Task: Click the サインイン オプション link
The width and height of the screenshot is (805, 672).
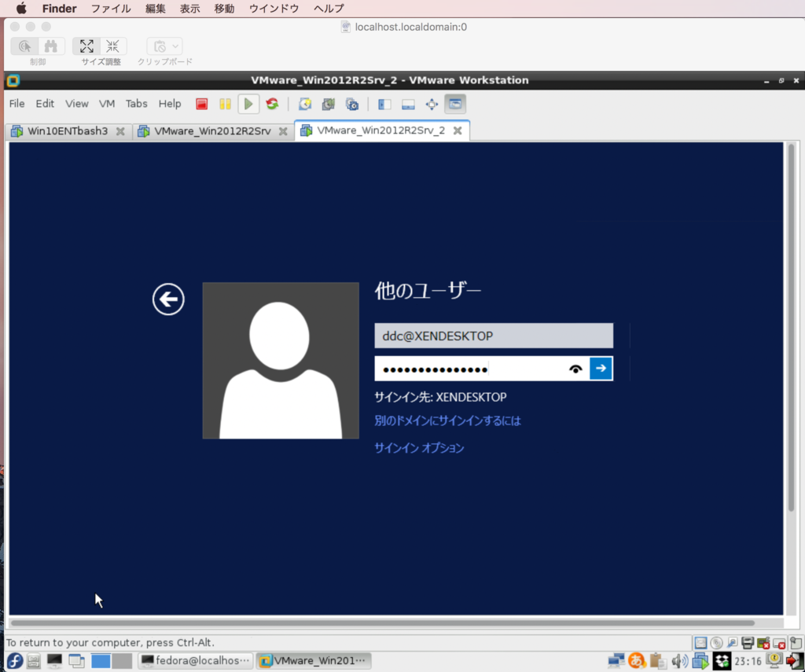Action: click(419, 448)
